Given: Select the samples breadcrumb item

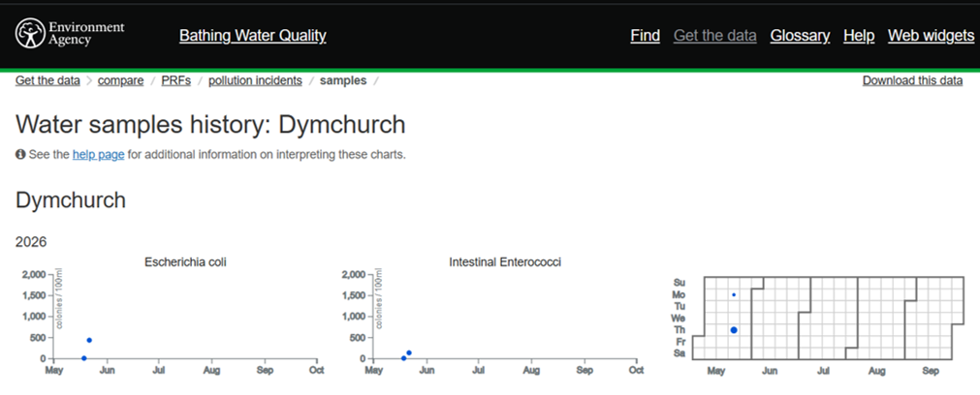Looking at the screenshot, I should [x=343, y=80].
